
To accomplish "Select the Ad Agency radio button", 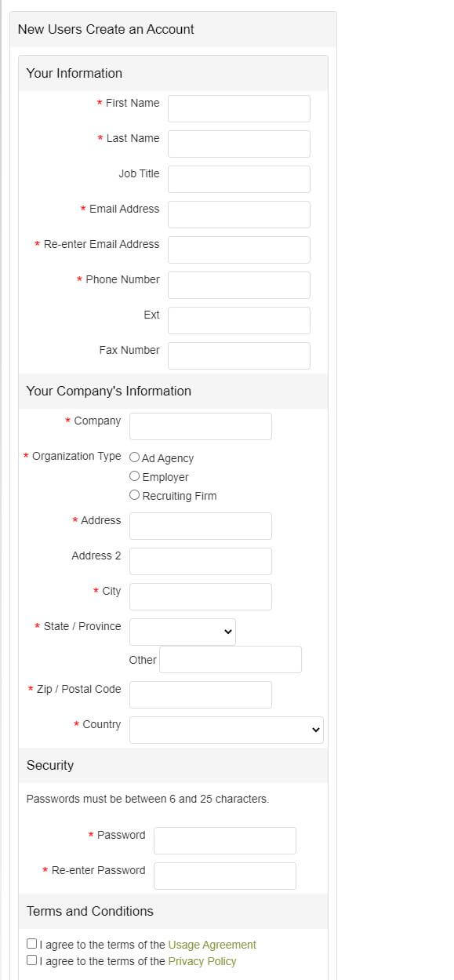I will 134,457.
